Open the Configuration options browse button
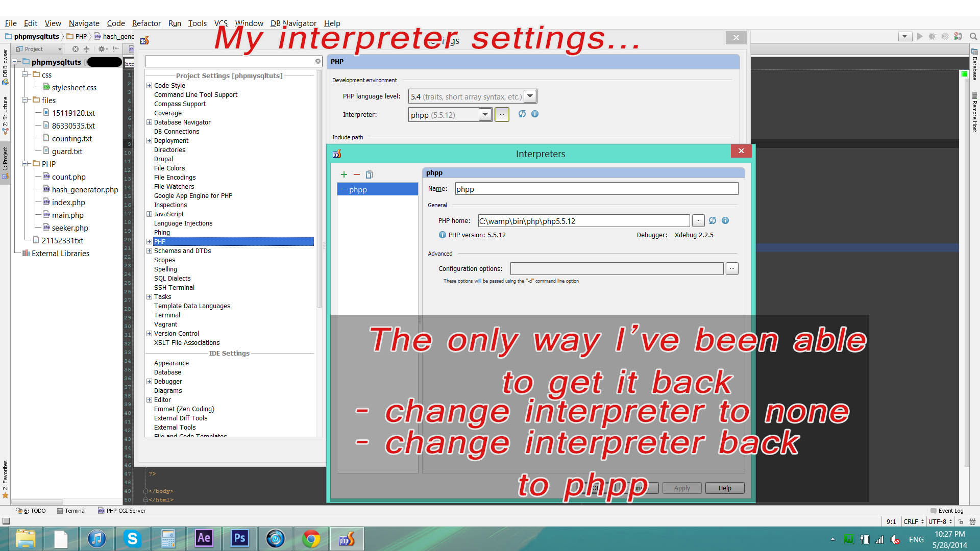Screen dimensions: 980x551 [732, 268]
